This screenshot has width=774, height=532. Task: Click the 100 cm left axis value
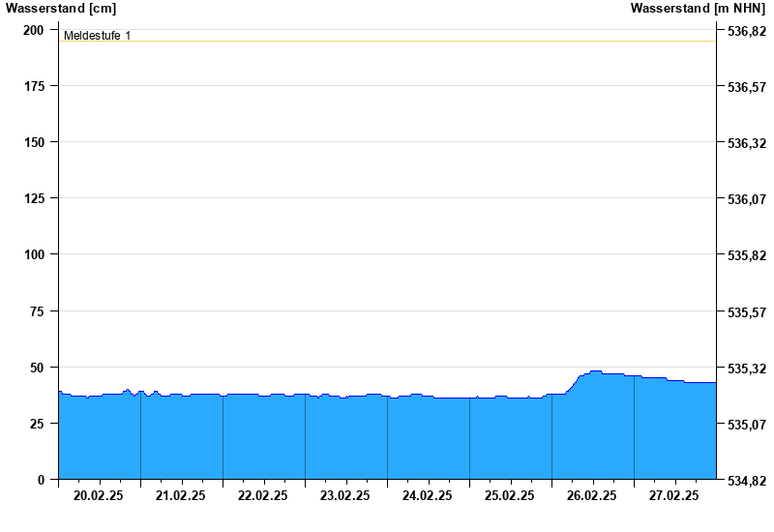point(34,254)
